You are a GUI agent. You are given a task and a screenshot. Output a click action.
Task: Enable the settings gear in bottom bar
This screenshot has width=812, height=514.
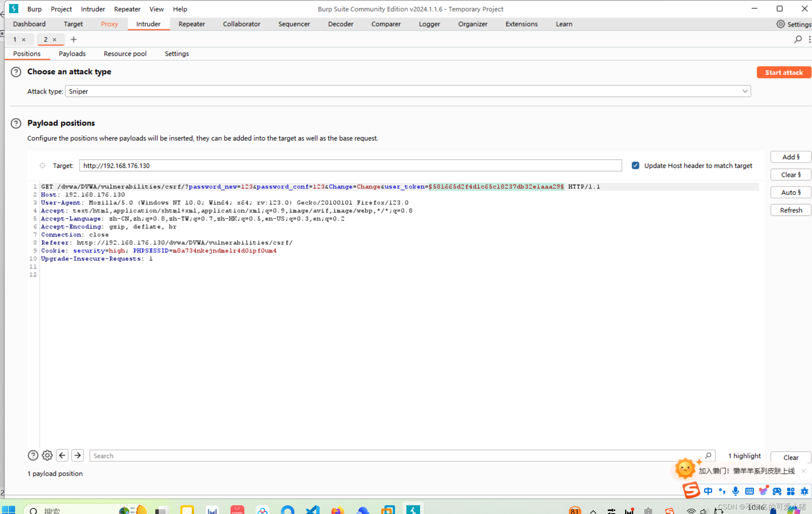coord(47,455)
